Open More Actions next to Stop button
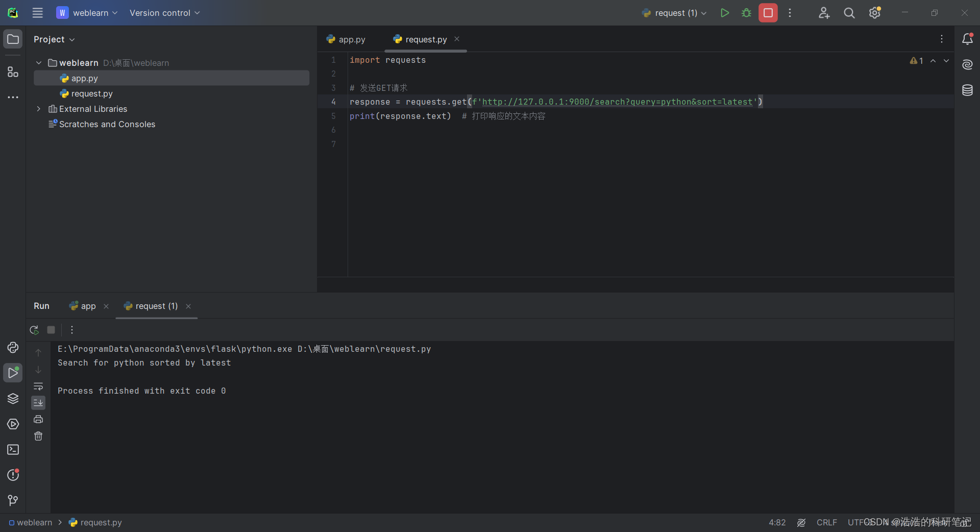 790,13
